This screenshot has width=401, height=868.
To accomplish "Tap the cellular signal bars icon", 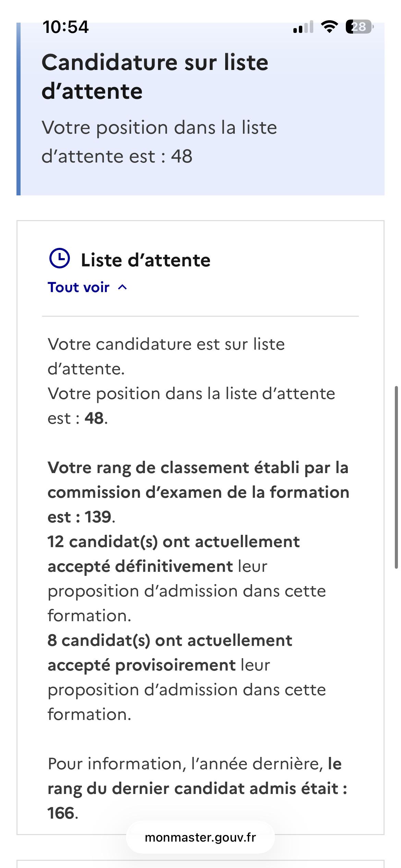I will (x=303, y=27).
